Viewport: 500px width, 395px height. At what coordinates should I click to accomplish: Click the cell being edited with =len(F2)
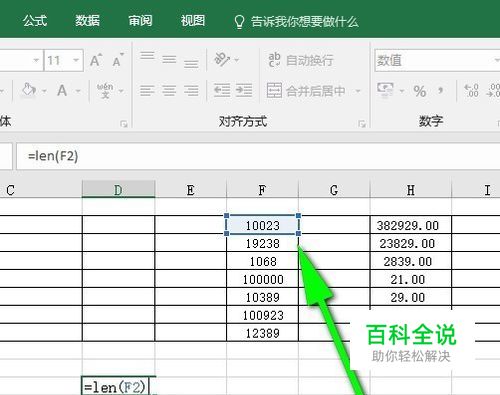(119, 386)
